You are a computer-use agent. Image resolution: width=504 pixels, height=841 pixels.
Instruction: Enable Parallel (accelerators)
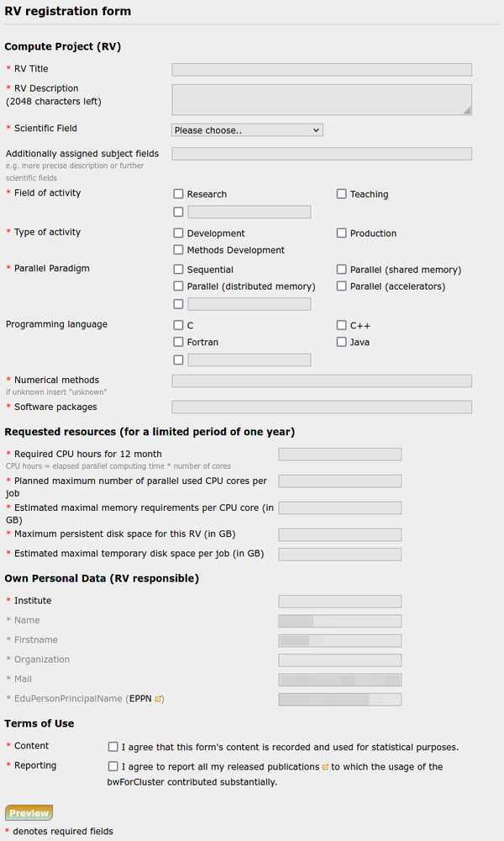[341, 286]
